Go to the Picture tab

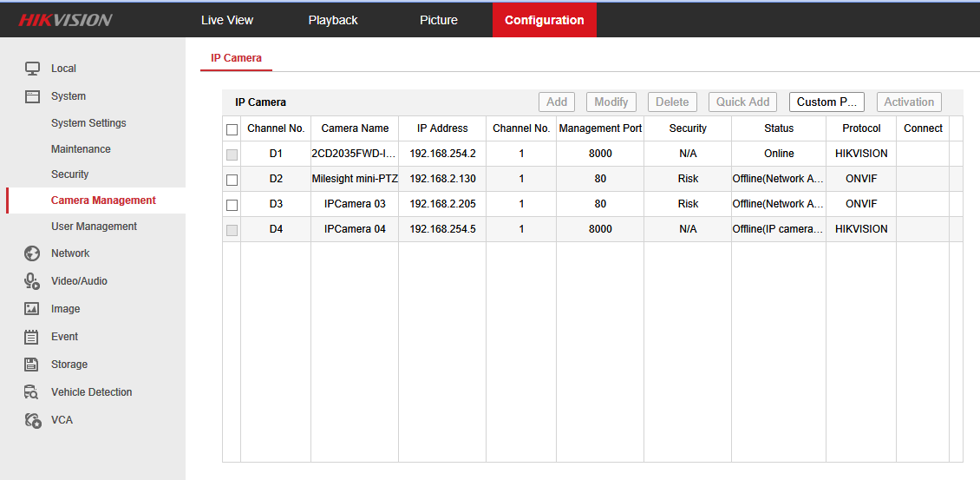pyautogui.click(x=439, y=20)
